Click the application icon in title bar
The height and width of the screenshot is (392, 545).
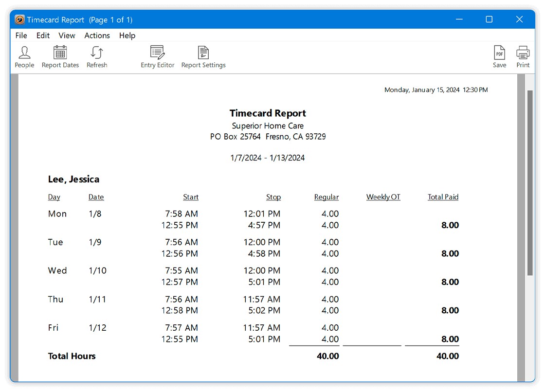point(19,19)
